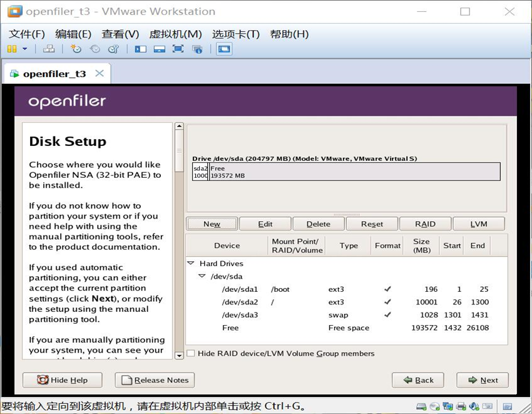The height and width of the screenshot is (414, 532).
Task: Toggle the format checkmark for /dev/sda3
Action: pyautogui.click(x=387, y=314)
